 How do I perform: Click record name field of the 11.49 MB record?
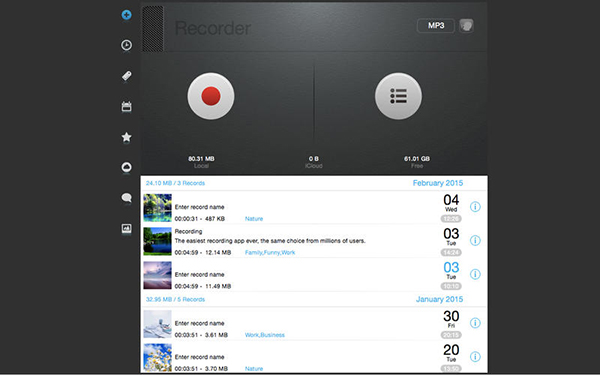pyautogui.click(x=199, y=274)
